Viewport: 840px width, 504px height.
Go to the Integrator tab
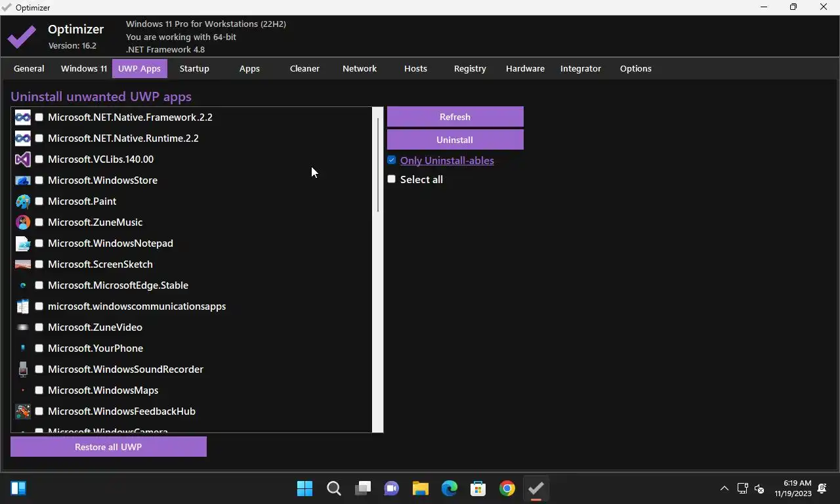[x=581, y=68]
